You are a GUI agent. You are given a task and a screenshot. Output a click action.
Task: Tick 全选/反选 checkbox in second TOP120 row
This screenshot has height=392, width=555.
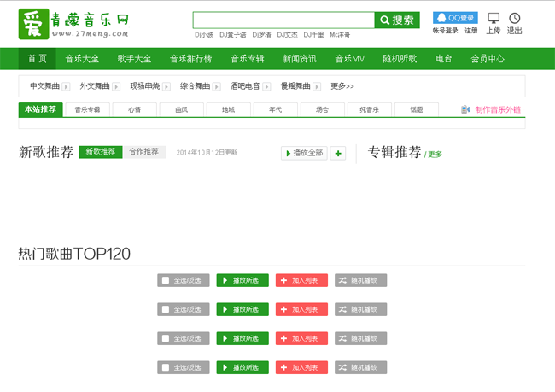pos(166,309)
